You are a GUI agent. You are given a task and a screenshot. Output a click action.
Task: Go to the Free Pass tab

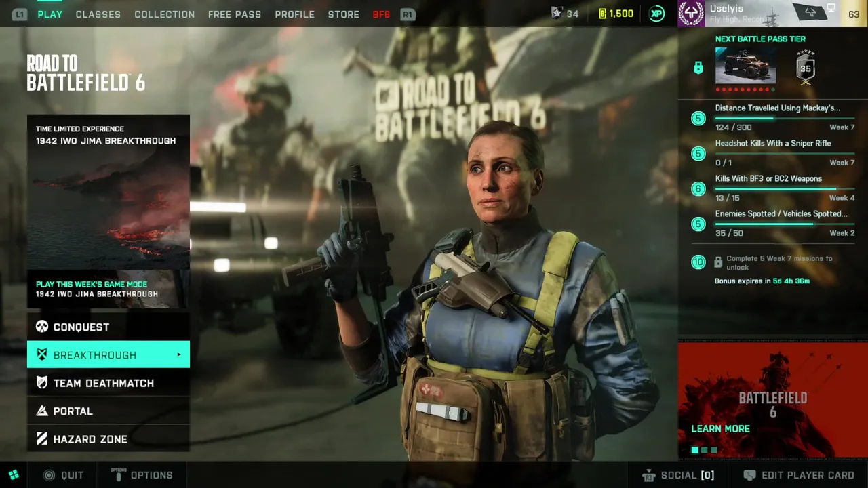coord(235,14)
